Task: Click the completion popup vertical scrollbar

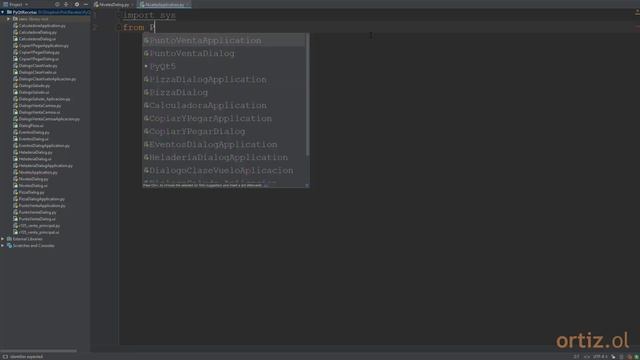Action: [307, 95]
